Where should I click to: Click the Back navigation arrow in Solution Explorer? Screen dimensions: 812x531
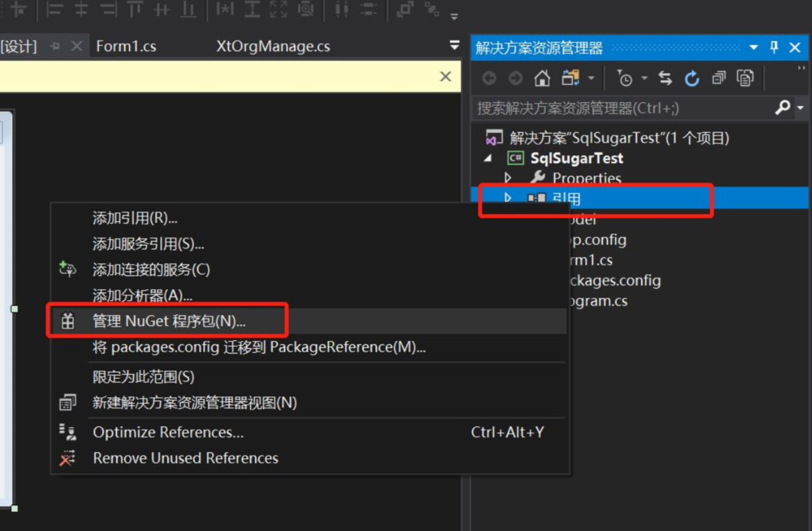[x=488, y=78]
